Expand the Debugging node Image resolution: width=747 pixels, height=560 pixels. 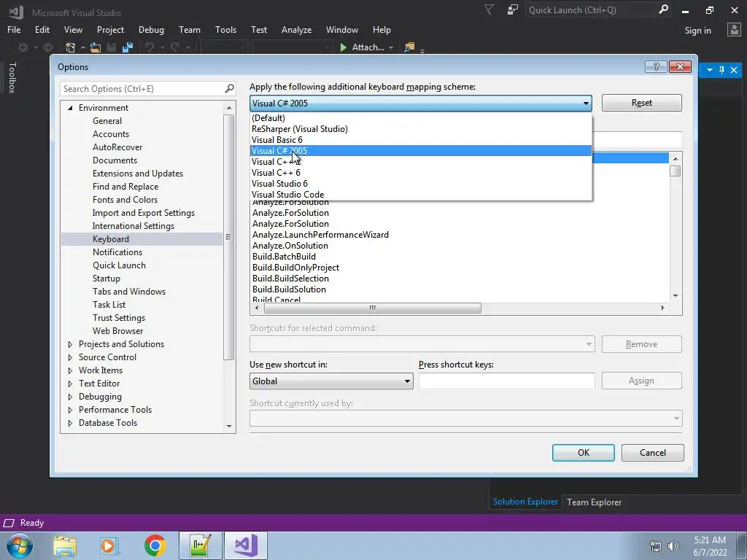(70, 397)
